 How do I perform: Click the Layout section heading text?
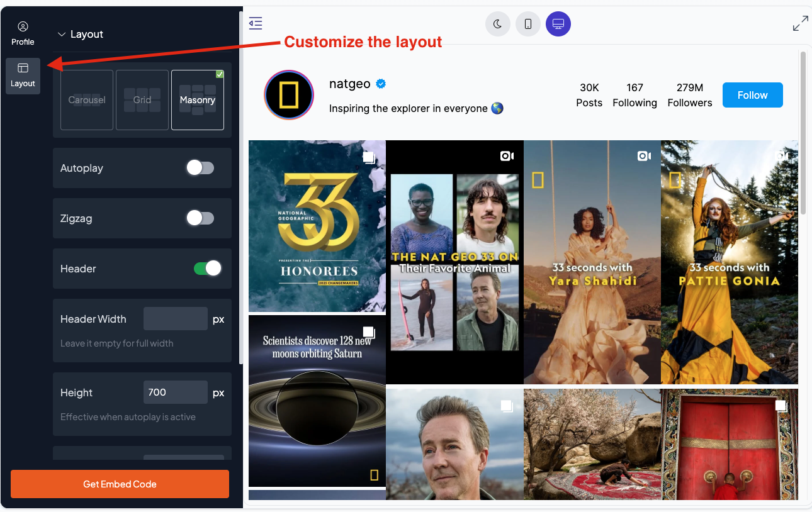point(87,35)
